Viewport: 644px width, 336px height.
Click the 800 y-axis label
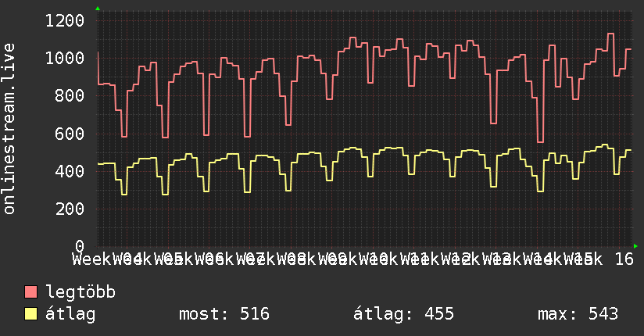click(70, 95)
